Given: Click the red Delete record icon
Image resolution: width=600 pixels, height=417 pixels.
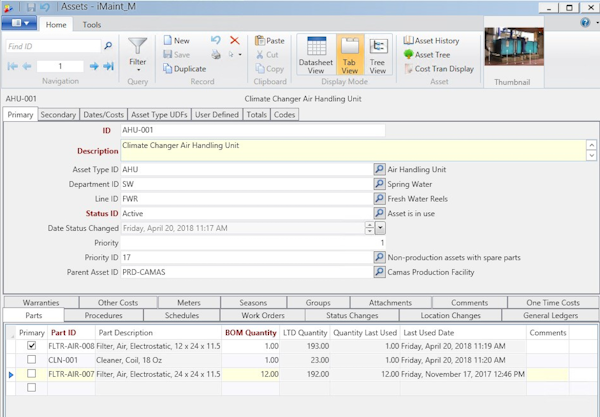Looking at the screenshot, I should coord(234,40).
